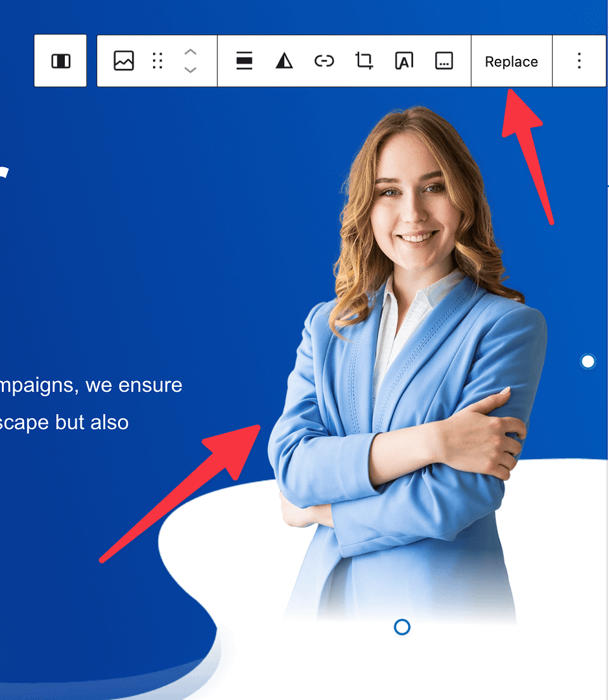
Task: Click the right-side image resize handle
Action: coord(588,362)
